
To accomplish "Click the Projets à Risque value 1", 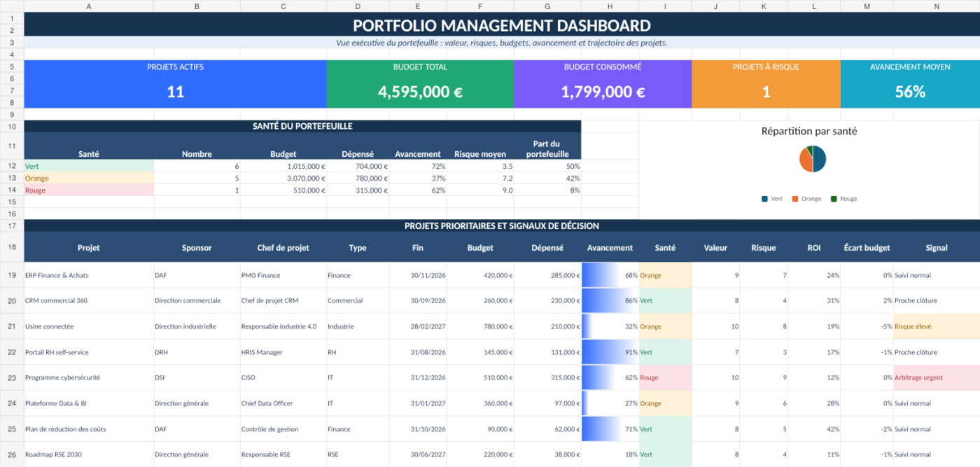I will 766,92.
